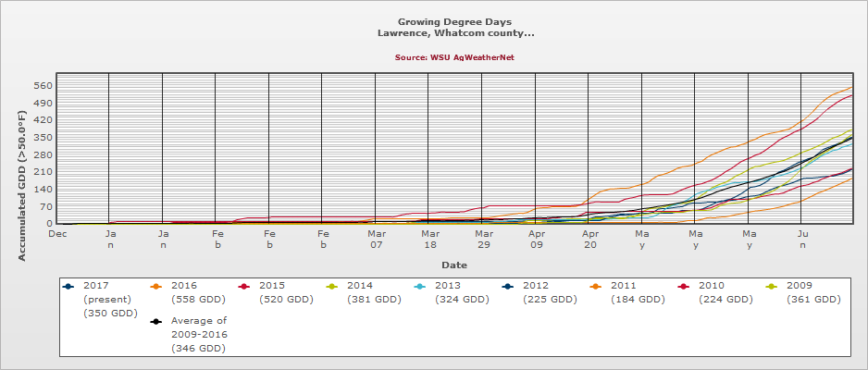Click the 2017 (present) legend marker
Viewport: 868px width, 370px height.
(68, 287)
